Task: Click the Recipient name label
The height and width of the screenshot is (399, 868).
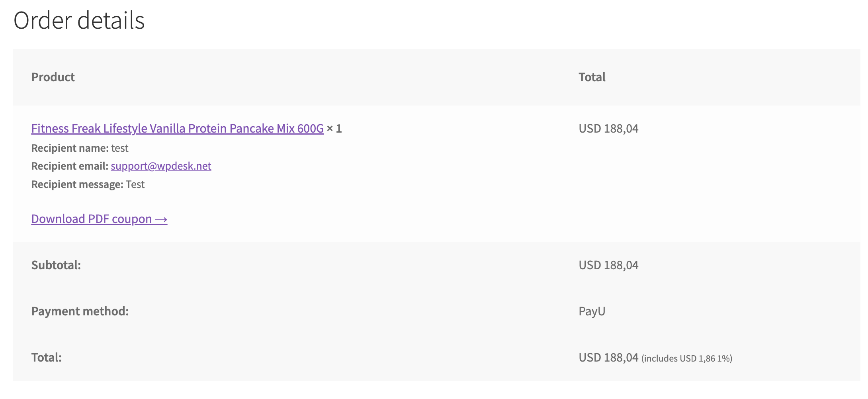Action: (70, 148)
